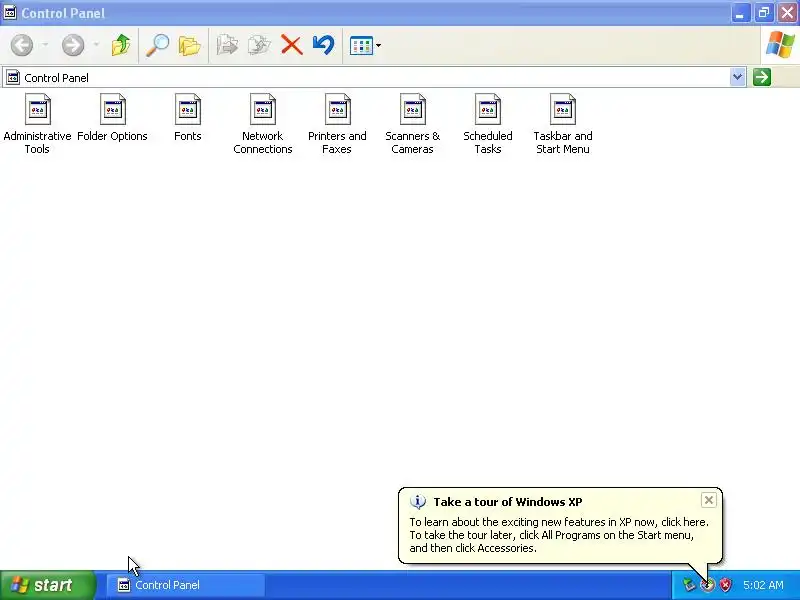This screenshot has width=800, height=600.
Task: Click the Back arrow toolbar button
Action: pos(22,45)
